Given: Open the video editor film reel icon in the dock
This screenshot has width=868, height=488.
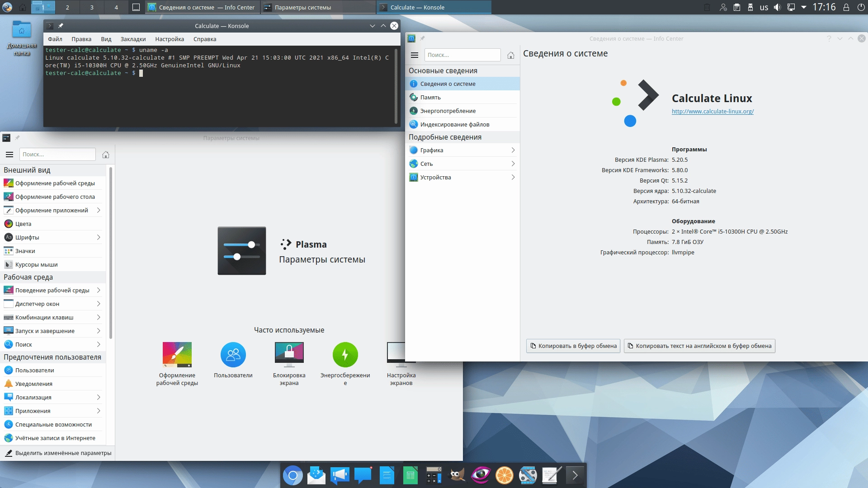Looking at the screenshot, I should click(528, 475).
